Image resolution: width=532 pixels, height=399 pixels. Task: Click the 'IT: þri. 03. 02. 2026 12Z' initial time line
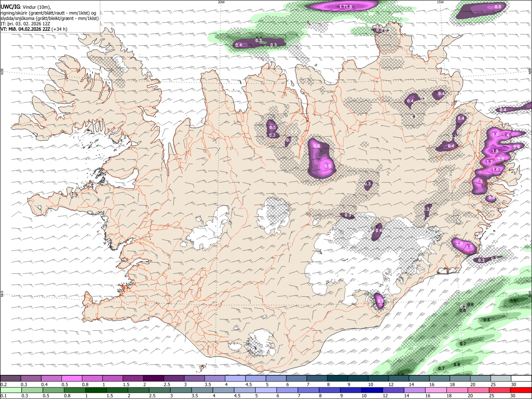tap(25, 24)
